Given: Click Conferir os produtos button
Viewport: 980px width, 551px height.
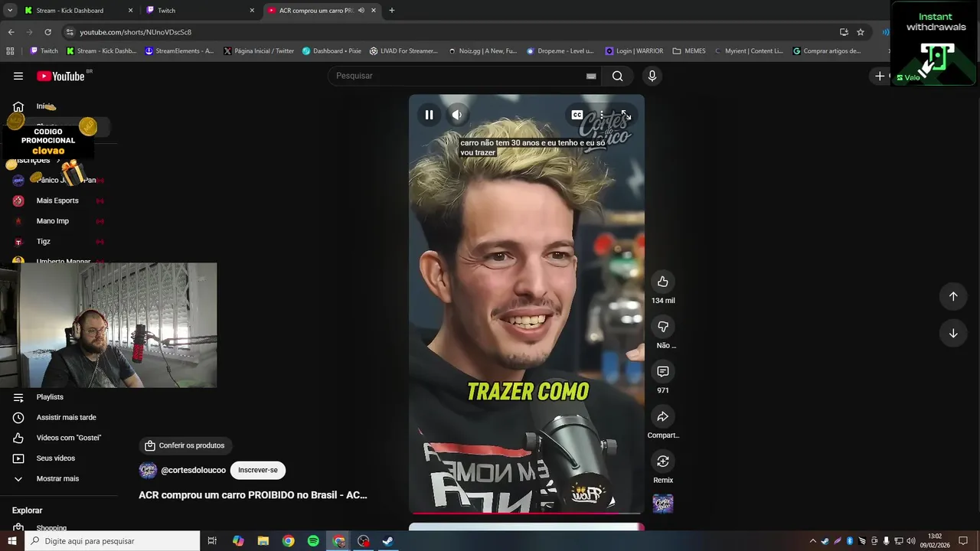Looking at the screenshot, I should pyautogui.click(x=185, y=445).
